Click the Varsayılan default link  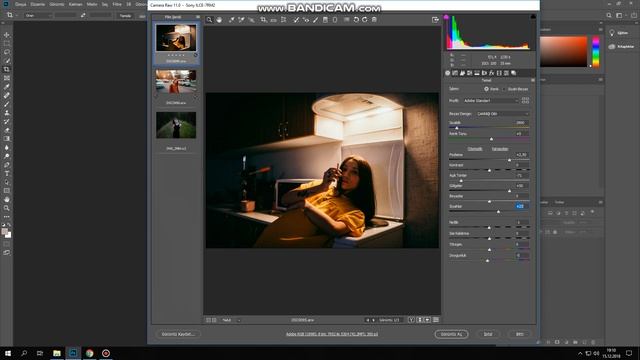tap(500, 149)
